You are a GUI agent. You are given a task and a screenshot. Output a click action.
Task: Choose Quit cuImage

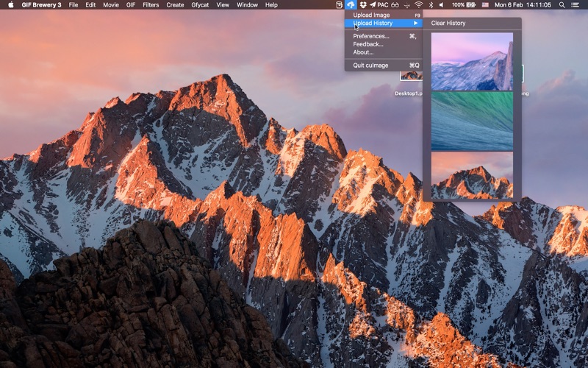[x=384, y=66]
